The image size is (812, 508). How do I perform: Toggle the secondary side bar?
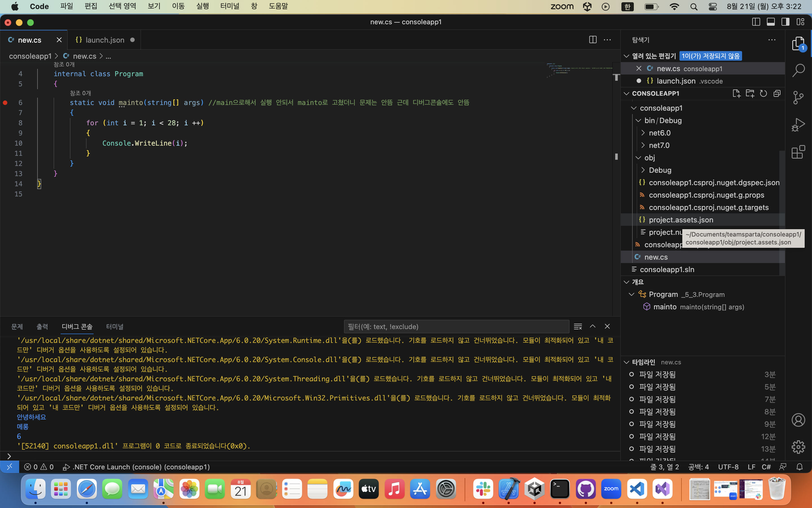point(785,22)
